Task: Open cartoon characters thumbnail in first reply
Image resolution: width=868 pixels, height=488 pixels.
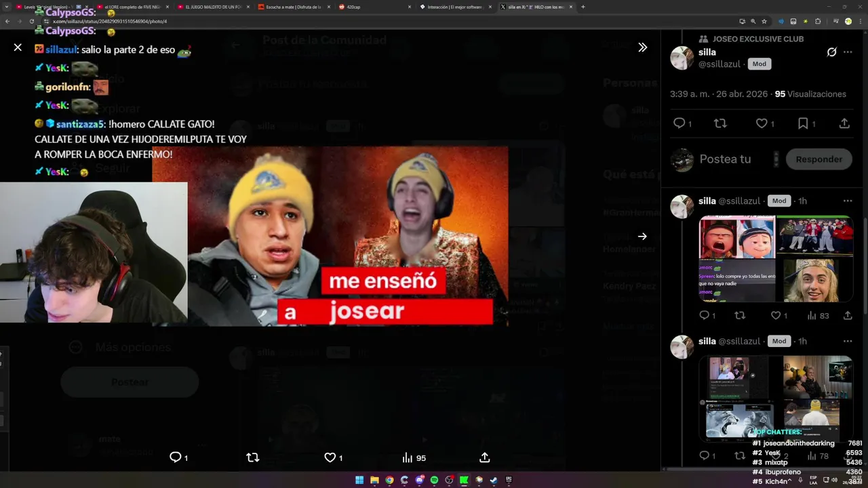Action: coord(737,237)
